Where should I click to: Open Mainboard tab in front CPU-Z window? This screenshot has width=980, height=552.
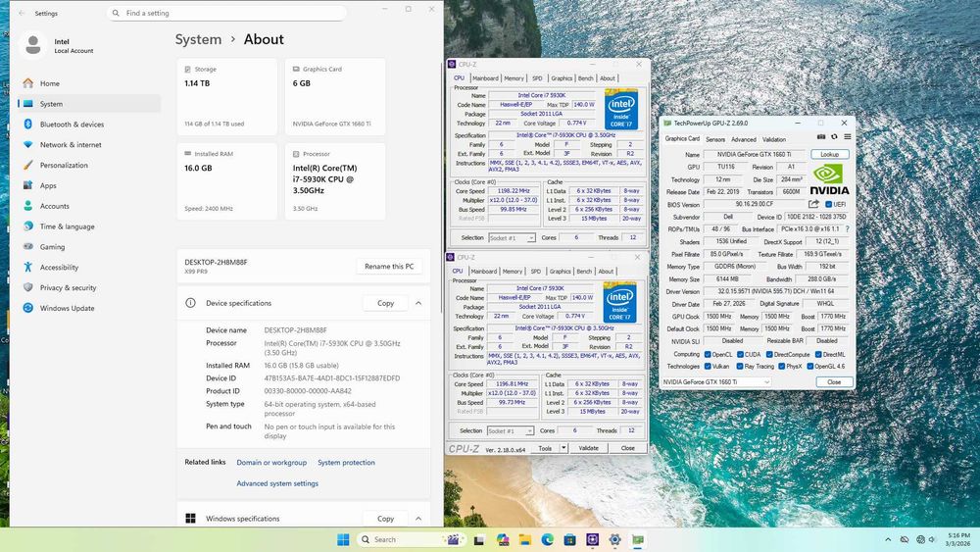point(484,272)
